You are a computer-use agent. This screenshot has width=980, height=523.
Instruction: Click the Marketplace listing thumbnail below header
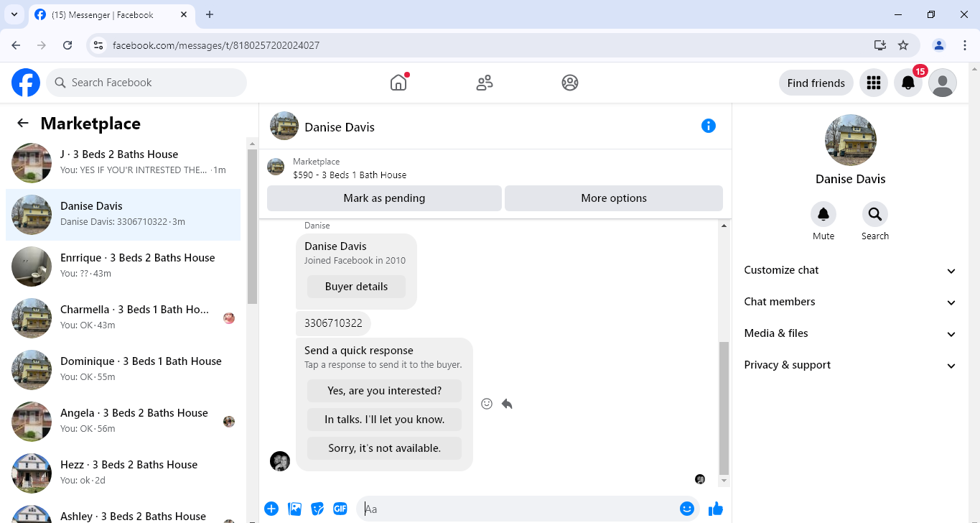(276, 167)
